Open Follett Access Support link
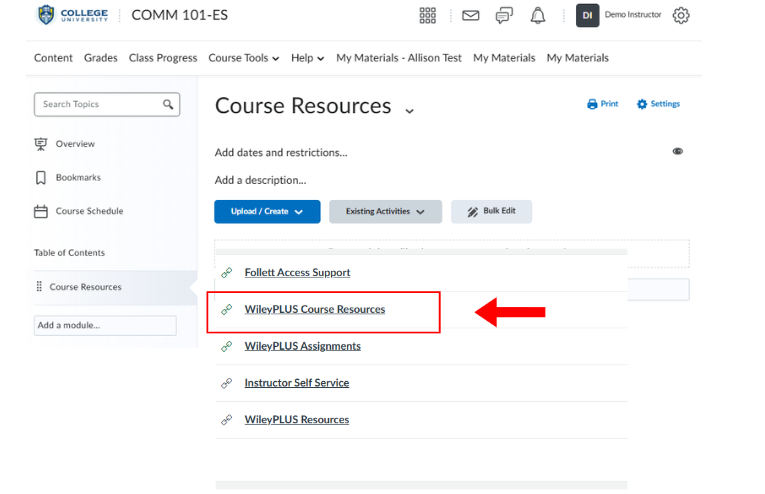 click(x=297, y=273)
